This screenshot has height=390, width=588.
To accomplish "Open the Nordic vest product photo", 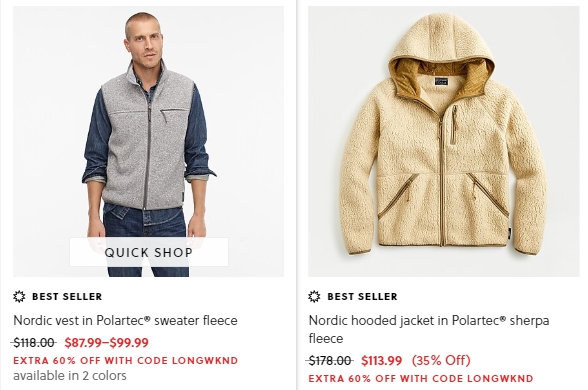I will tap(148, 141).
